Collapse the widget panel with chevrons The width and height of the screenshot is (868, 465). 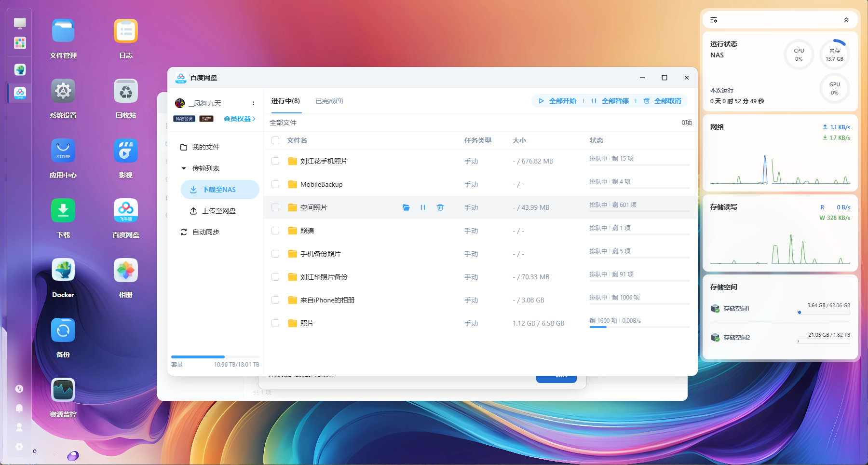point(846,20)
